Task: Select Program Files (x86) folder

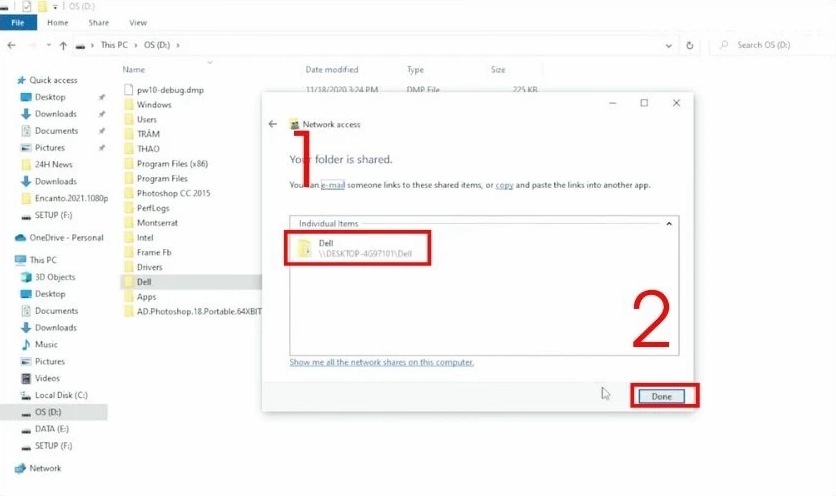Action: [x=172, y=164]
